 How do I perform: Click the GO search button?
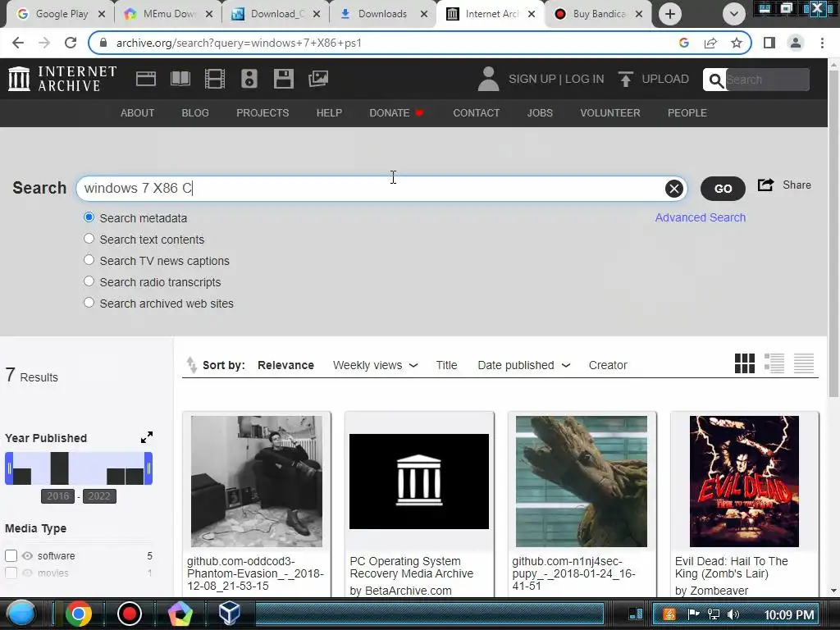723,189
